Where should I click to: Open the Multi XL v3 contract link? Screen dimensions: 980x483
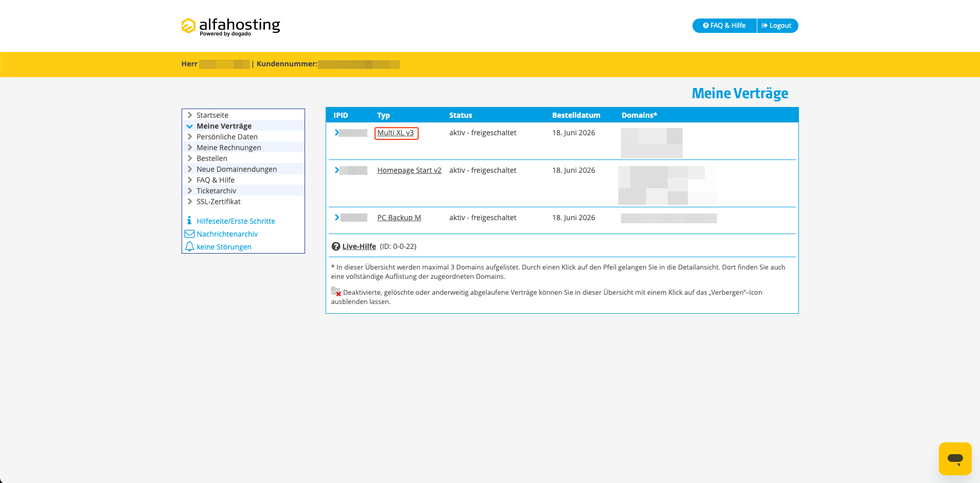[396, 133]
